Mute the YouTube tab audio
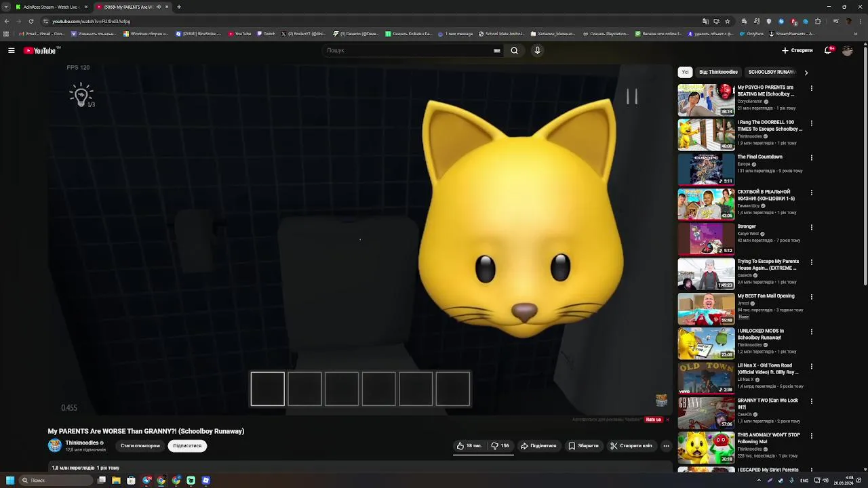The image size is (868, 488). [x=159, y=7]
